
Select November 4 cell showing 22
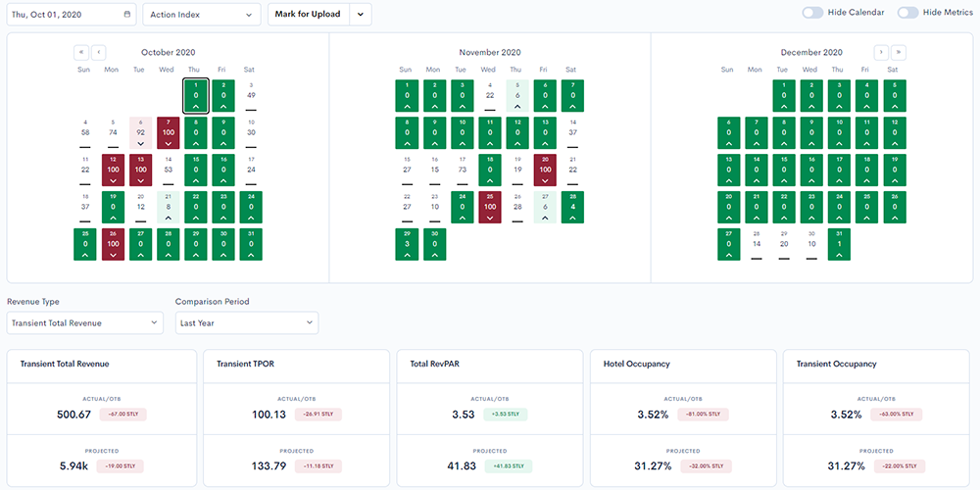(489, 96)
